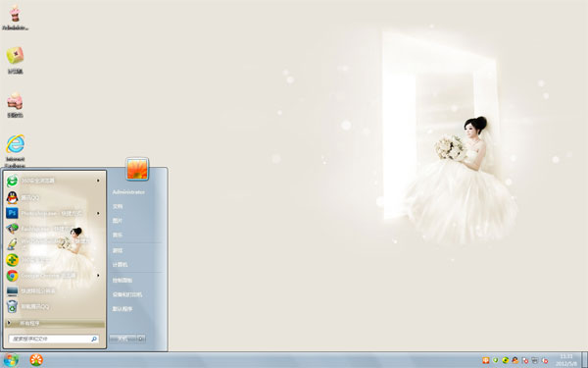This screenshot has height=368, width=588.
Task: Click the orange tray icon
Action: pyautogui.click(x=486, y=360)
